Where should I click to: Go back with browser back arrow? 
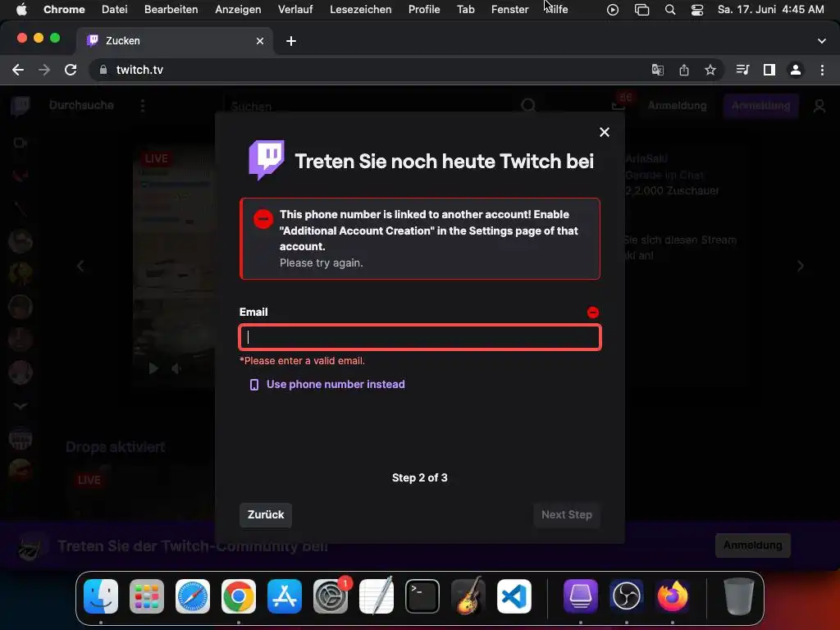(18, 70)
